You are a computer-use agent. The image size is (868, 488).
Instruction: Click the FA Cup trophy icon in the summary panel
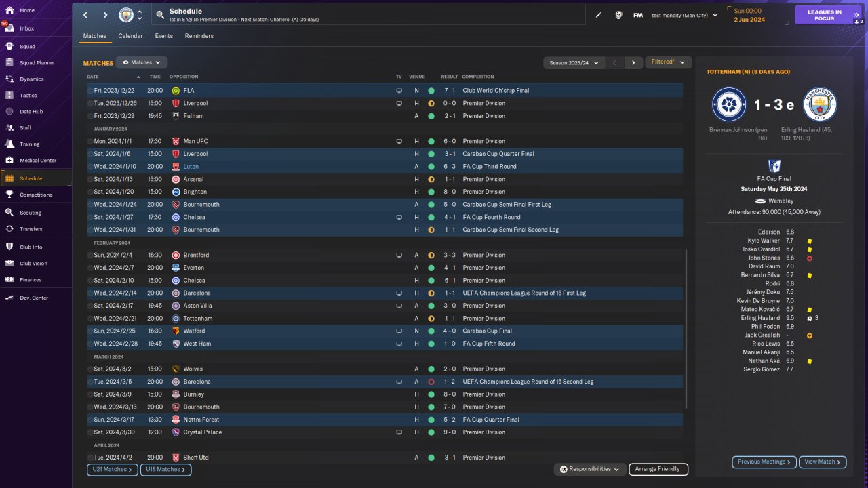click(774, 165)
